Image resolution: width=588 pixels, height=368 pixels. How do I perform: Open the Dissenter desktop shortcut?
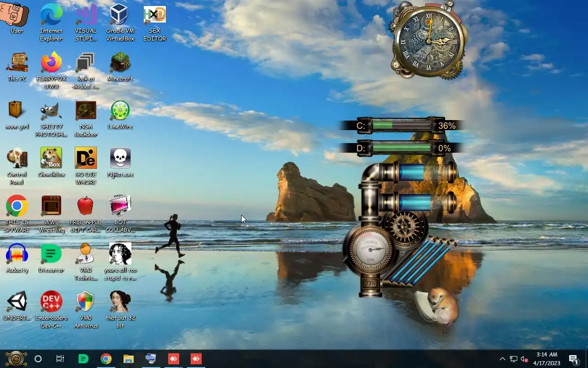click(51, 259)
